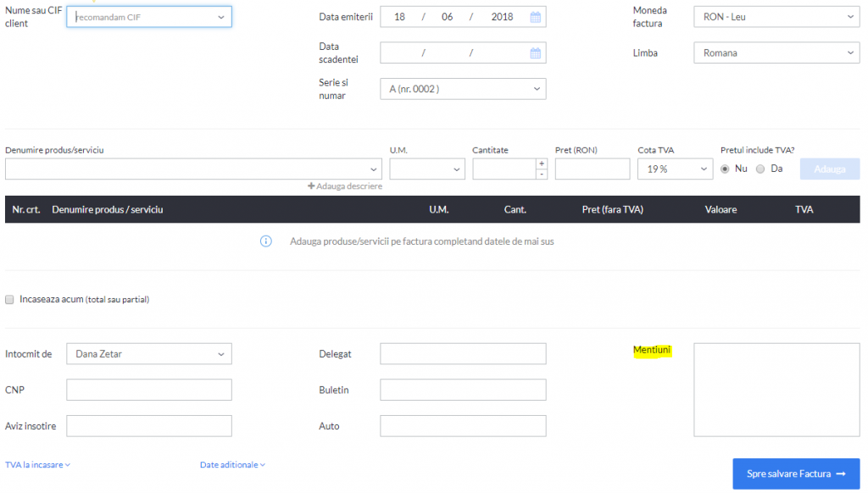Image resolution: width=868 pixels, height=493 pixels.
Task: Open Limba language dropdown
Action: tap(776, 53)
